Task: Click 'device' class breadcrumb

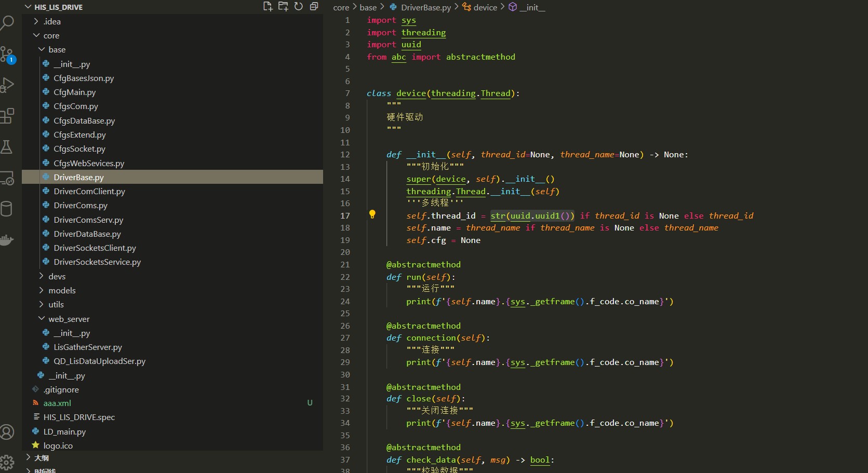Action: 485,7
